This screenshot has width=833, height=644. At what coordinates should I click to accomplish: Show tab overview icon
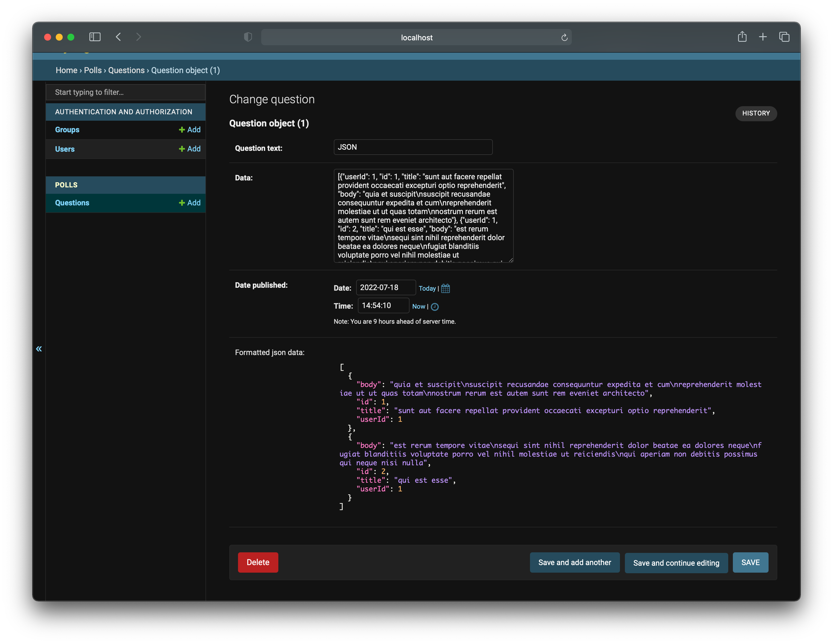784,37
